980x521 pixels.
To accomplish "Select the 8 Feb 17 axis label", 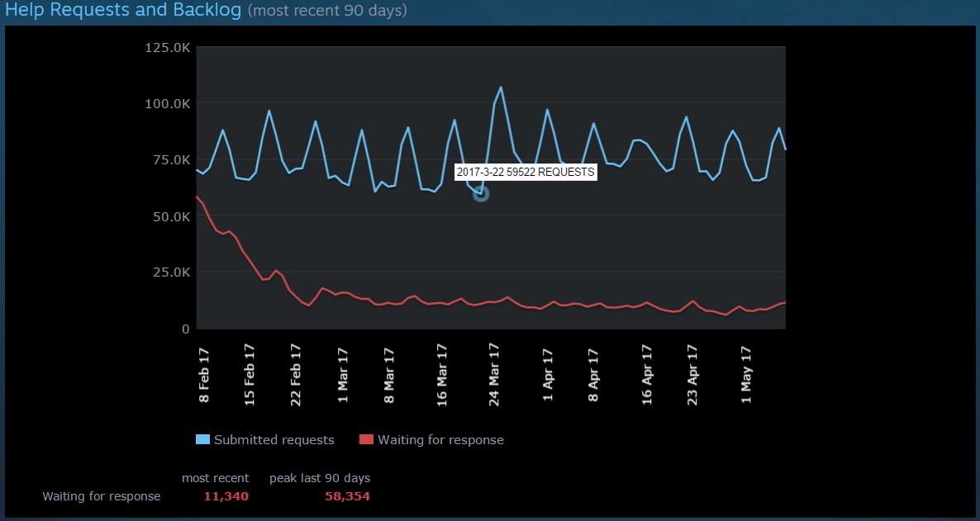I will click(x=204, y=376).
